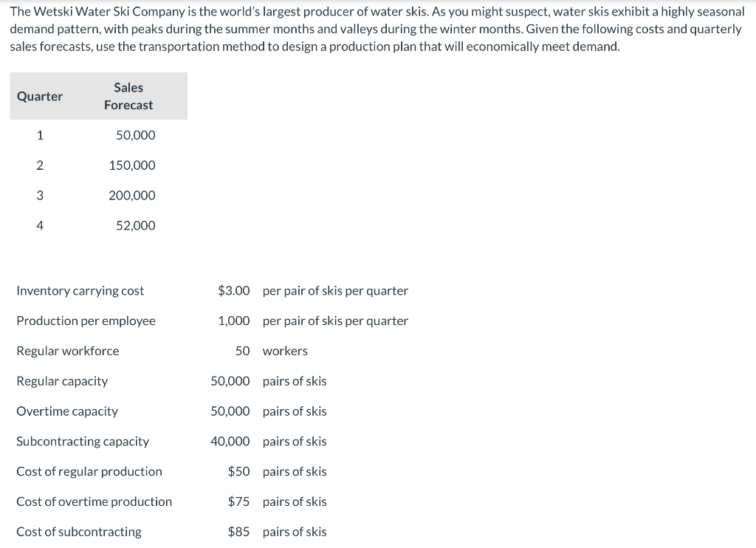This screenshot has height=548, width=756.
Task: Click the 40,000 subcontracting capacity value
Action: click(230, 442)
